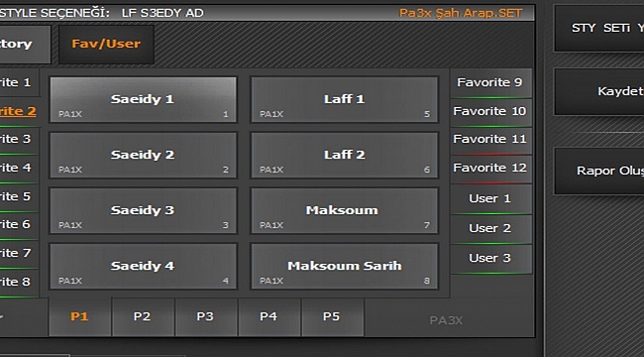Go to page P3
The width and height of the screenshot is (644, 357).
205,316
